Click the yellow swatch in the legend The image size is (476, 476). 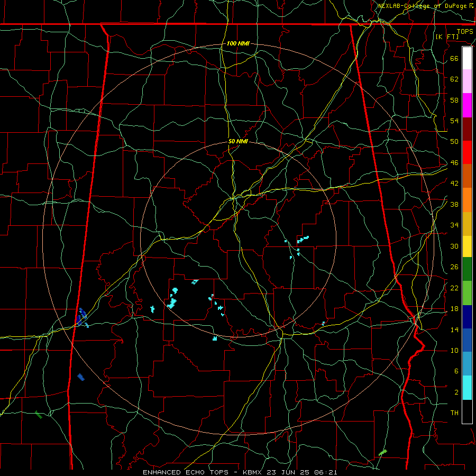467,246
